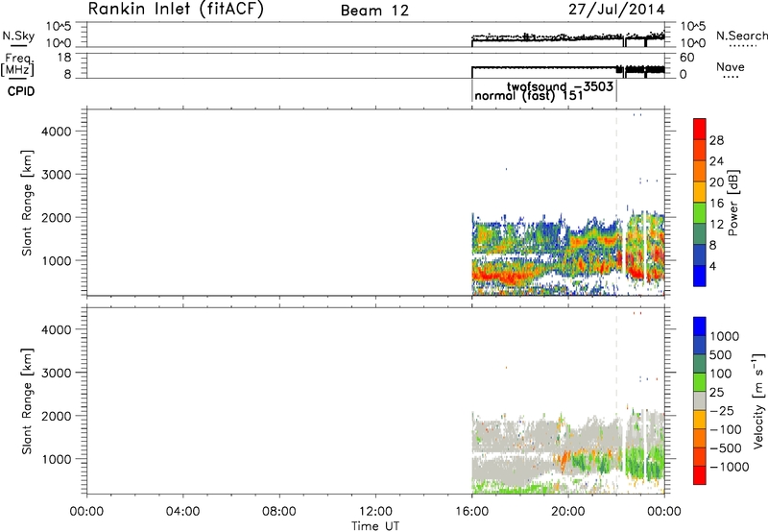This screenshot has width=768, height=532.
Task: Click the 20:00 time tick label
Action: click(568, 512)
